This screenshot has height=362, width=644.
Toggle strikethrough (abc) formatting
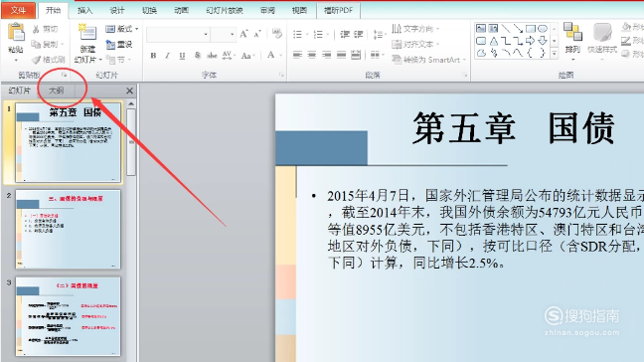(212, 55)
